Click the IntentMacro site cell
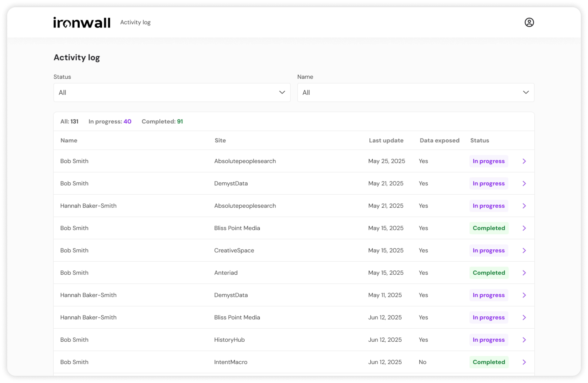The width and height of the screenshot is (588, 383). pyautogui.click(x=231, y=362)
